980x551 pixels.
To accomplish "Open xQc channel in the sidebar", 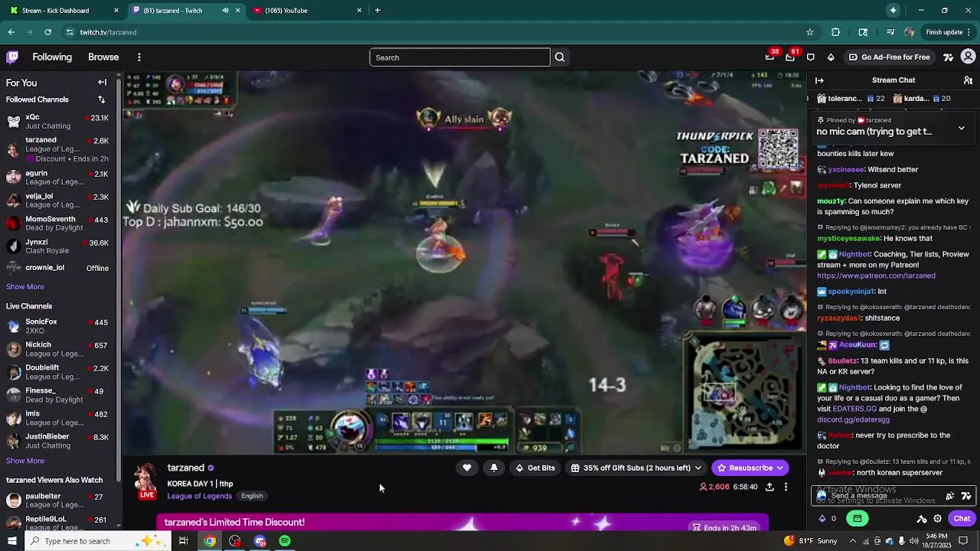I will point(57,121).
